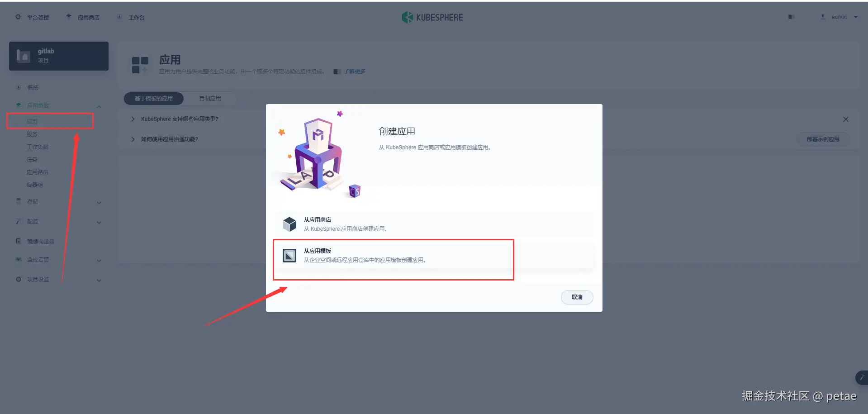Open the admin account dropdown caret
The width and height of the screenshot is (868, 414).
856,17
